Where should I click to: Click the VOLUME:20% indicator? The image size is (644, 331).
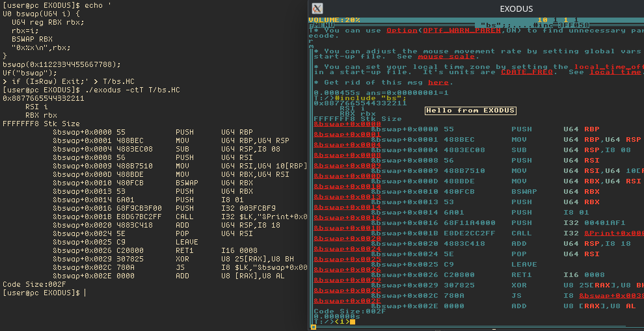[x=334, y=20]
